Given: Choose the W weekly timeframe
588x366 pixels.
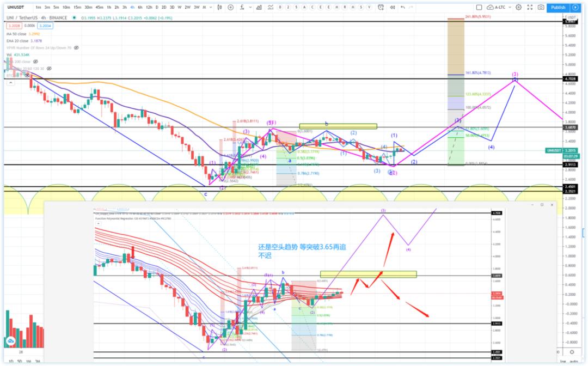Looking at the screenshot, I should tap(180, 7).
